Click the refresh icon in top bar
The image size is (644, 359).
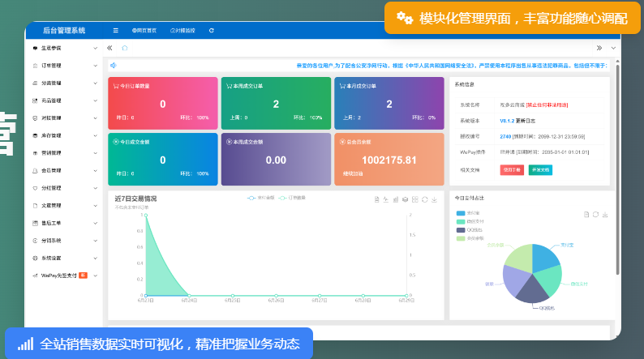pos(212,30)
